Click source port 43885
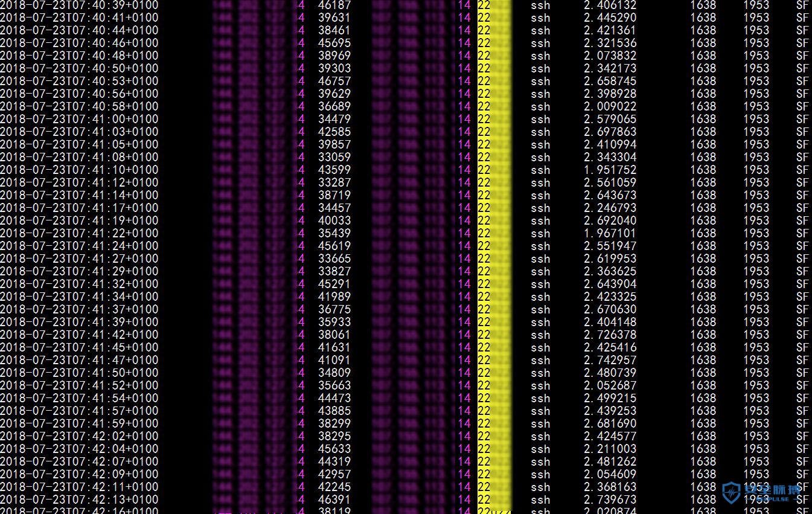Screen dimensions: 812x514 point(334,411)
